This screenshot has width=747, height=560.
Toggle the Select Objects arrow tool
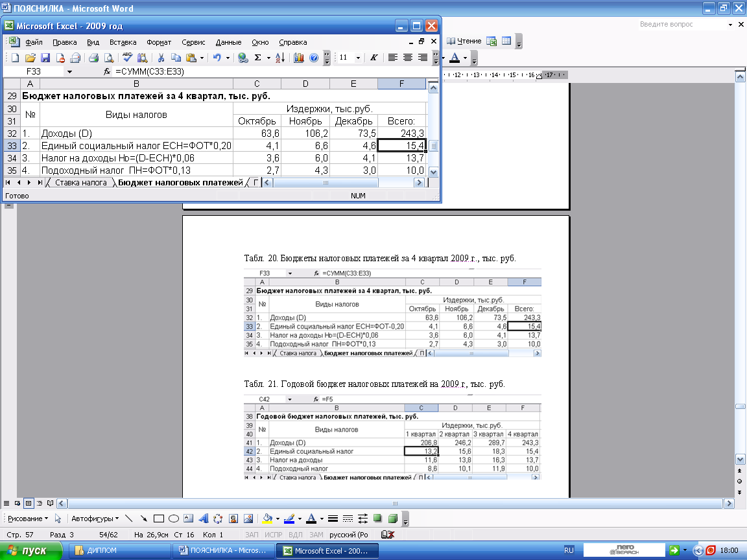[x=58, y=519]
